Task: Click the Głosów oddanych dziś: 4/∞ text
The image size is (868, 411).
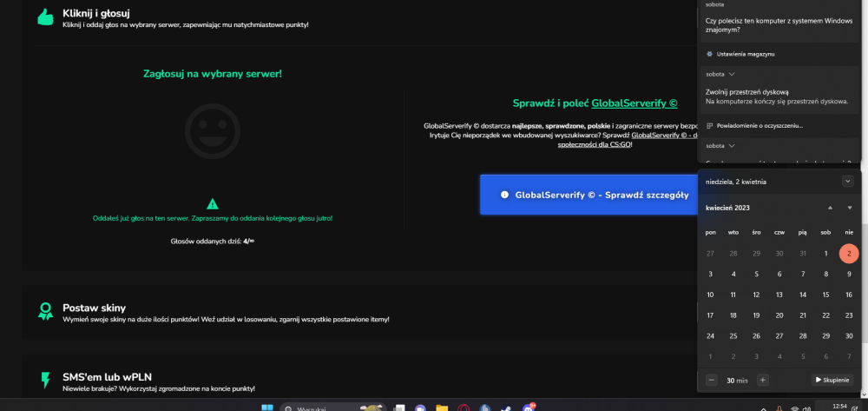Action: coord(213,242)
